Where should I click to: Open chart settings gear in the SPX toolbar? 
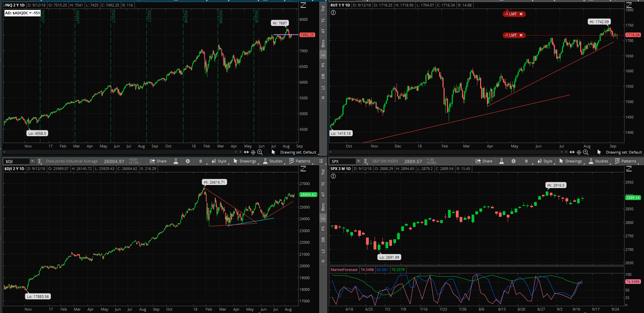point(514,161)
